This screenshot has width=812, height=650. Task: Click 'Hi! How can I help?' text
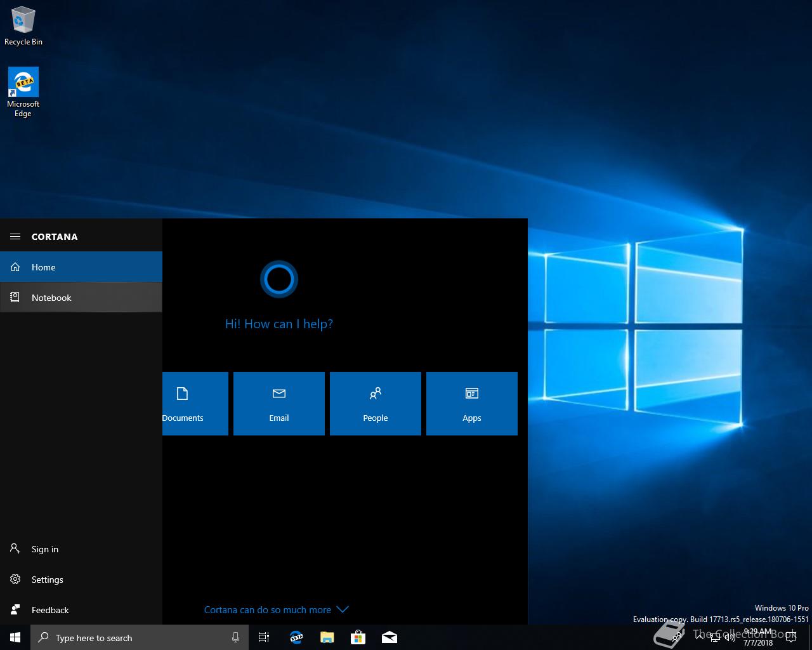click(279, 324)
